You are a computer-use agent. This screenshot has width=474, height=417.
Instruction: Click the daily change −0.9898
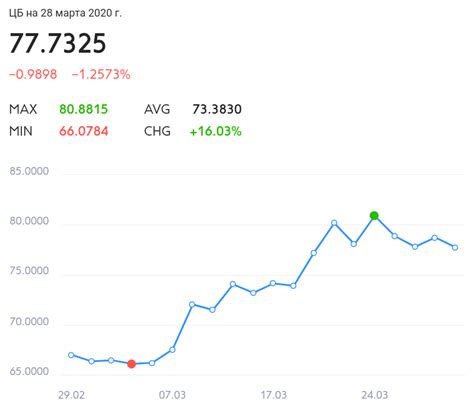(x=33, y=74)
